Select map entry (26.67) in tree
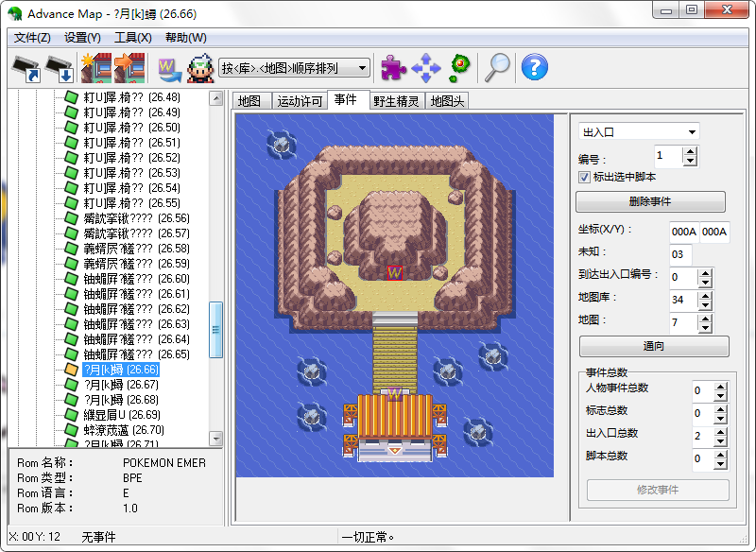Screen dimensions: 756x552 coord(121,385)
